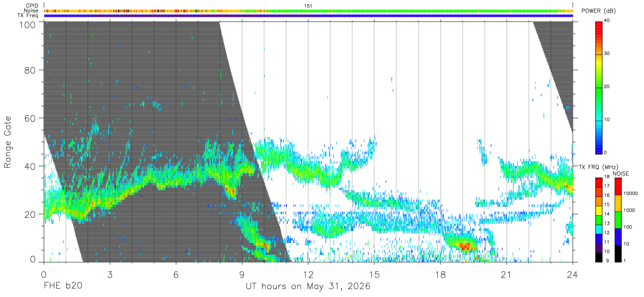Click the 80 tick on the Range Gate axis
Viewport: 644px width, 297px height.
pyautogui.click(x=30, y=70)
